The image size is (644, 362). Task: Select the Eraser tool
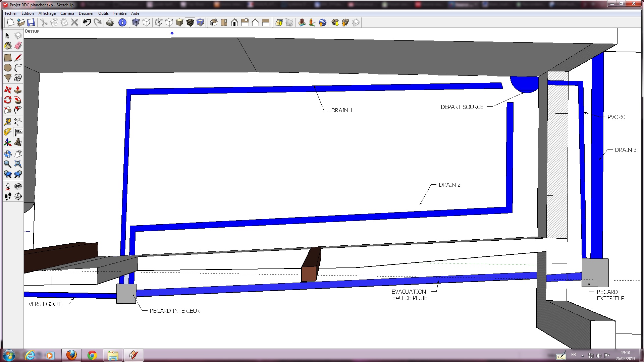[18, 46]
